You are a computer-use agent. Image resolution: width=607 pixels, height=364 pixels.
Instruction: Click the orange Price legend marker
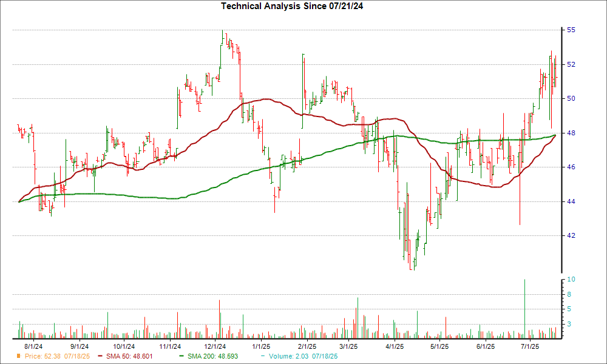tap(19, 356)
